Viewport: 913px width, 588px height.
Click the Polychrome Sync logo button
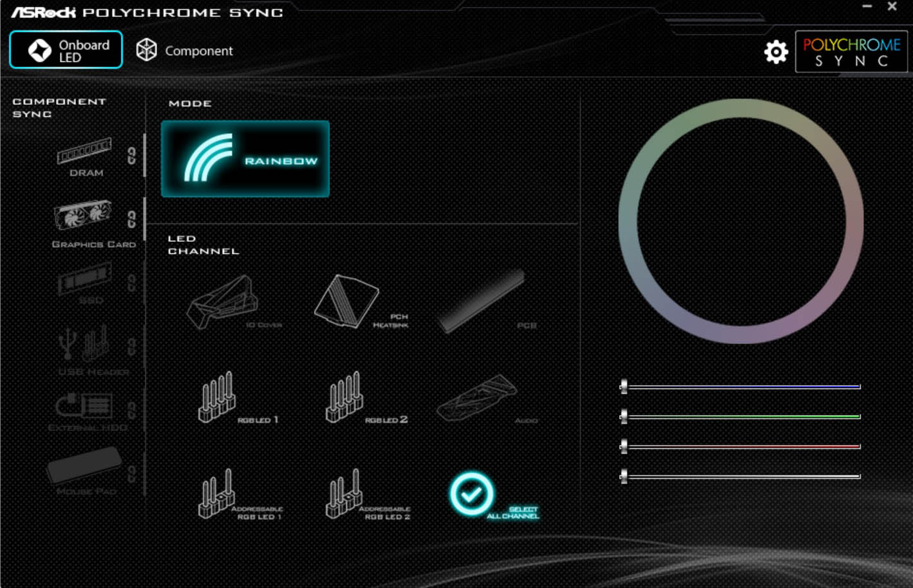point(851,51)
